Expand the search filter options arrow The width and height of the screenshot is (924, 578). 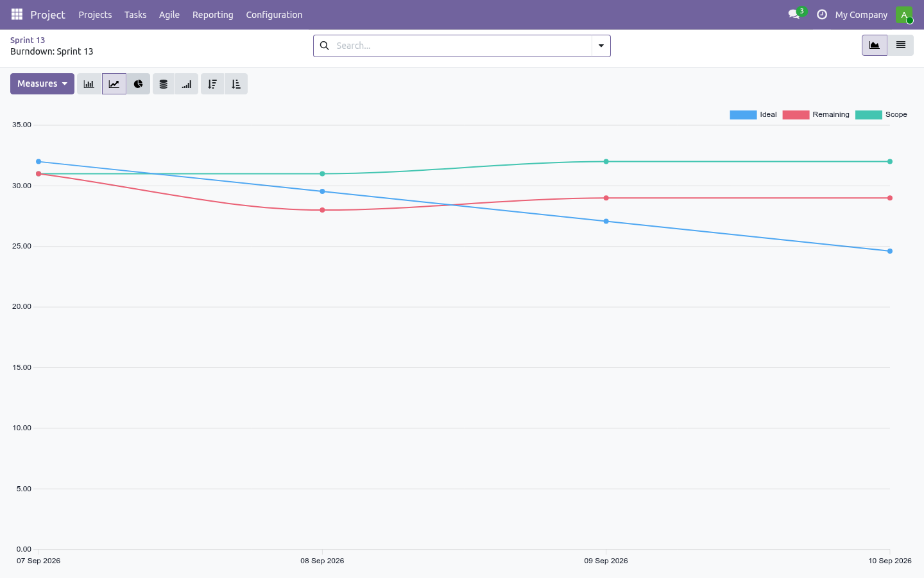point(601,46)
